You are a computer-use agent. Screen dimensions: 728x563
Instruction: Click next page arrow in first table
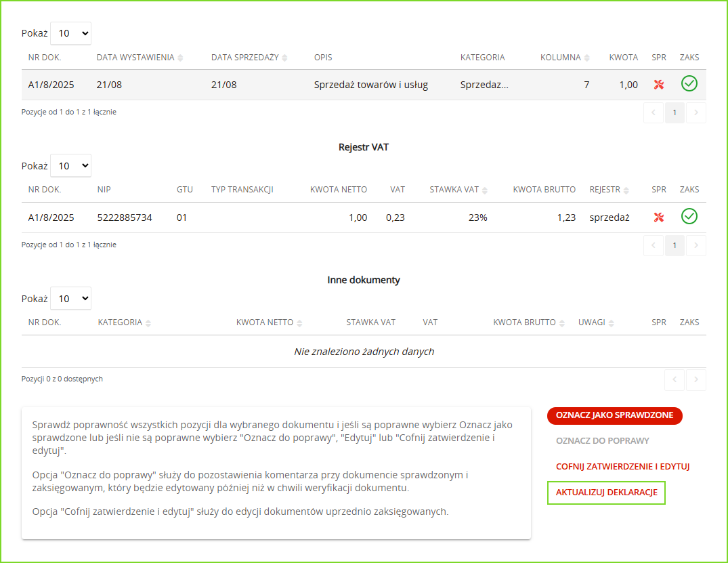(x=695, y=112)
